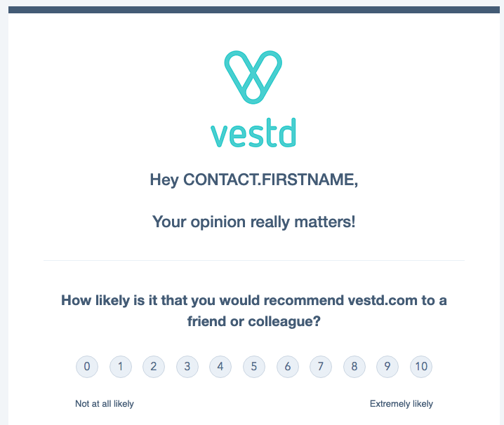
Task: Rate 7 on the likelihood scale
Action: 321,367
